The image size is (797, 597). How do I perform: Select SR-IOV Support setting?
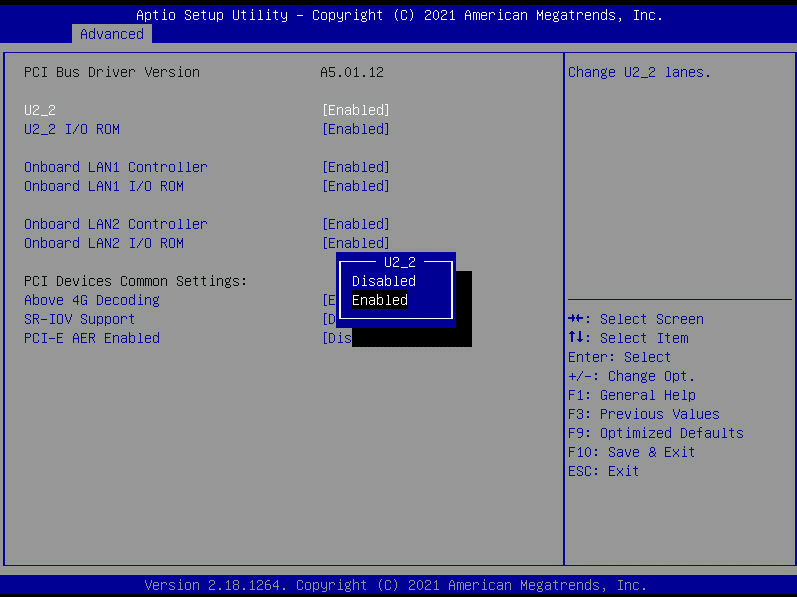click(80, 319)
